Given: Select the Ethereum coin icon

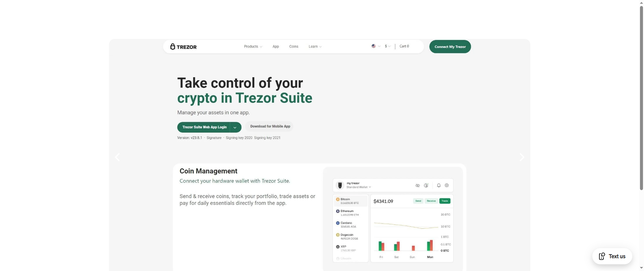Looking at the screenshot, I should coord(338,211).
